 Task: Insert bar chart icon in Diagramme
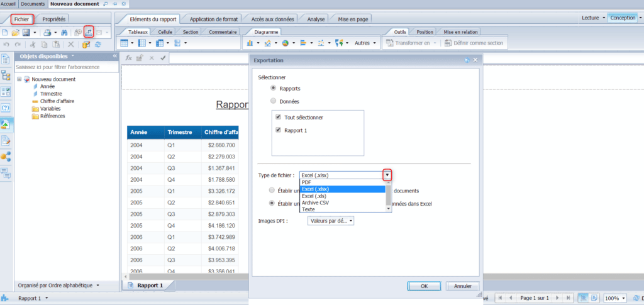[x=304, y=43]
